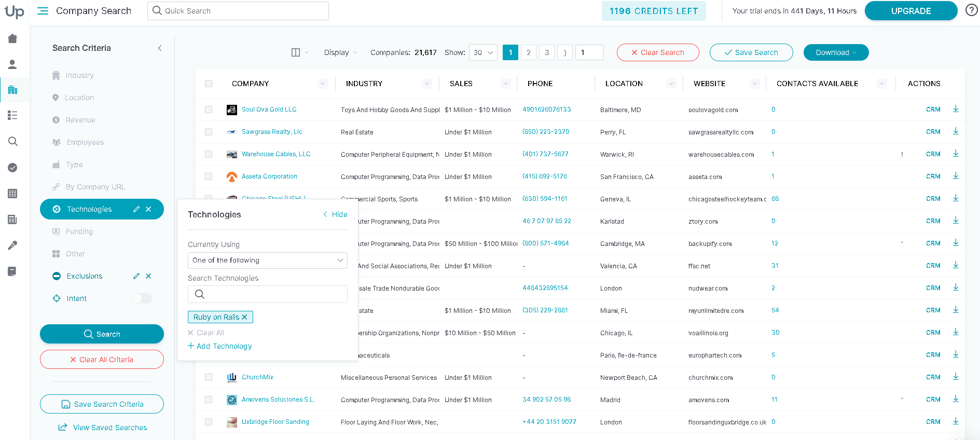
Task: Open the help question mark icon
Action: (x=971, y=10)
